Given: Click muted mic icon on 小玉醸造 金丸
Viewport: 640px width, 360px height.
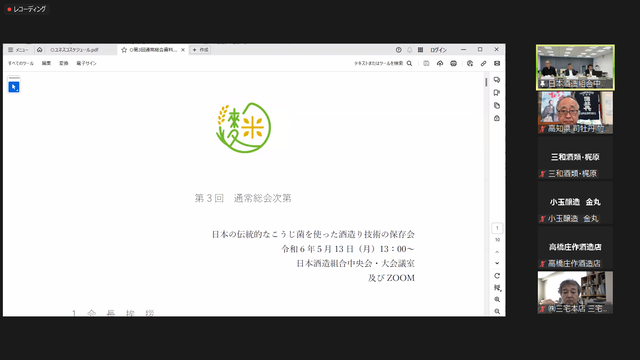Looking at the screenshot, I should pyautogui.click(x=542, y=219).
